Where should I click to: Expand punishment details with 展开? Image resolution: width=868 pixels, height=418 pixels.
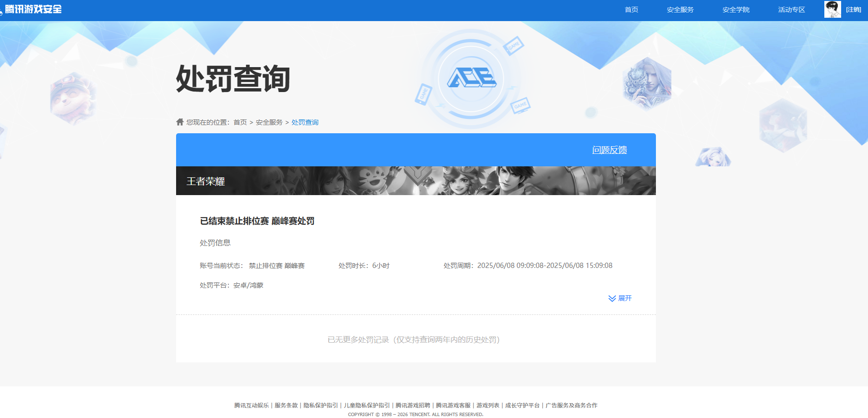tap(620, 298)
